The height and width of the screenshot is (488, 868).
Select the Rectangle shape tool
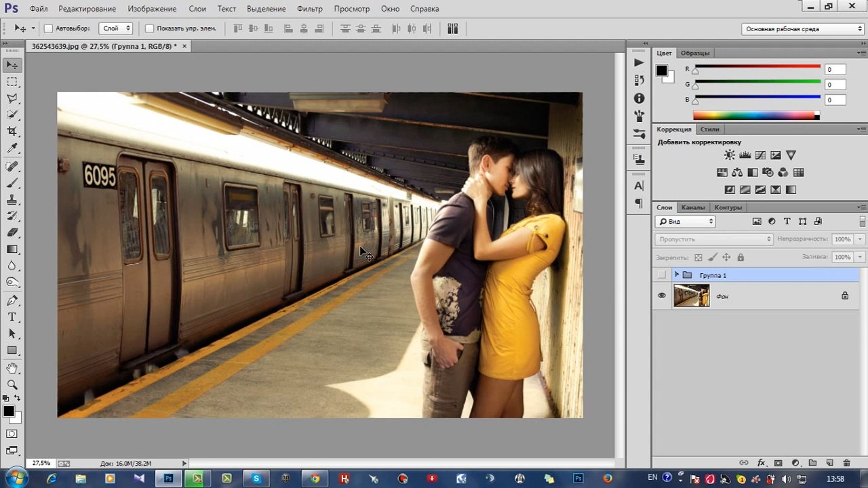12,350
